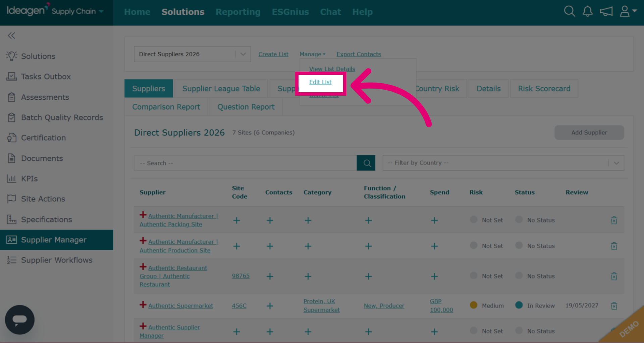Delete the Authentic Packing Site row via trash icon

(x=614, y=220)
